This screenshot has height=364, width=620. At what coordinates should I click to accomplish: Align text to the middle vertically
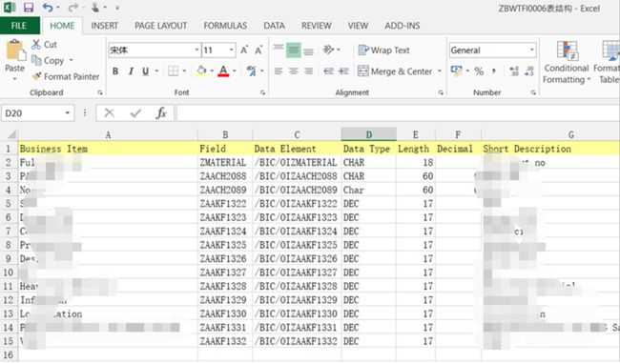point(294,50)
